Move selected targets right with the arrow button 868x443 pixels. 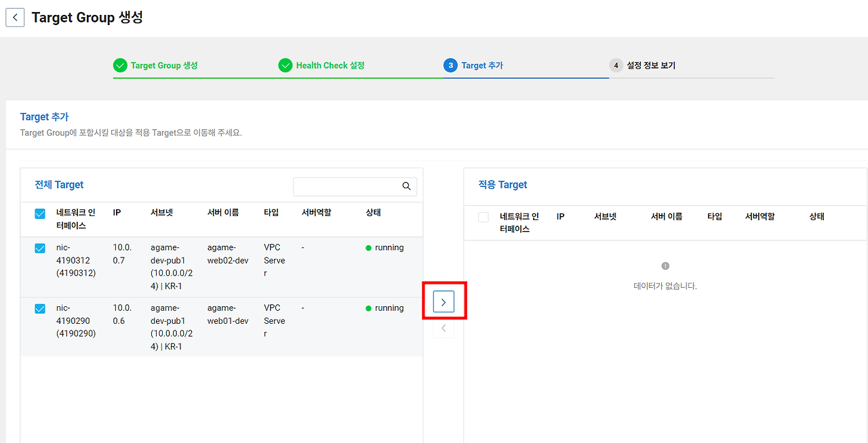(x=443, y=302)
